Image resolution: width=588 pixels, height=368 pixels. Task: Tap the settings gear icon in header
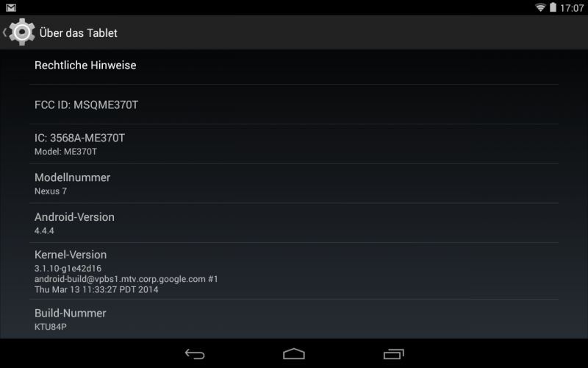22,32
